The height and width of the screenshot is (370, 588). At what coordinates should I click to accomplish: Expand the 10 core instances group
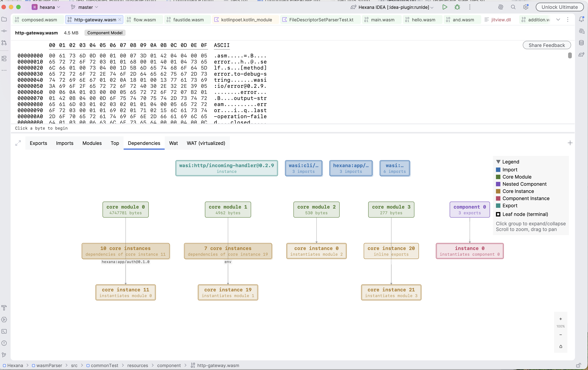coord(126,251)
